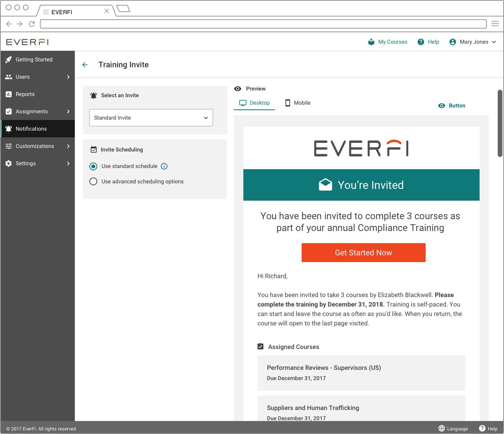Open Mary Jones account dropdown chevron

point(494,42)
